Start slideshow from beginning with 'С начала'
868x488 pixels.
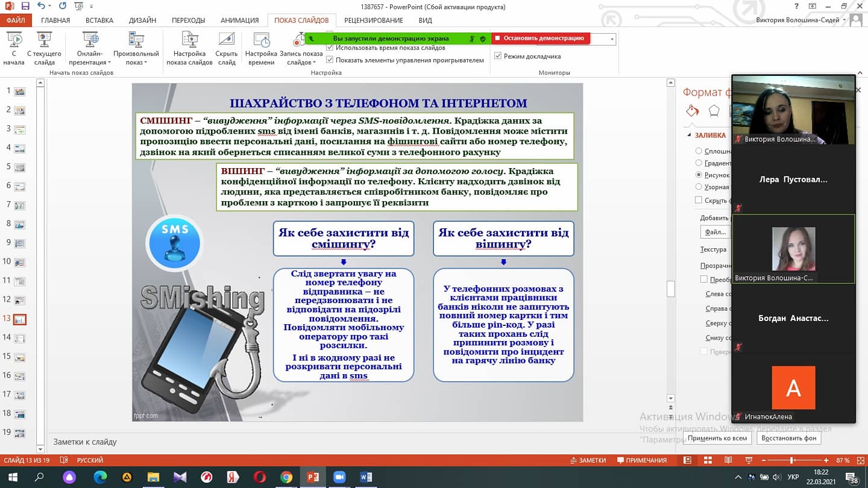14,48
